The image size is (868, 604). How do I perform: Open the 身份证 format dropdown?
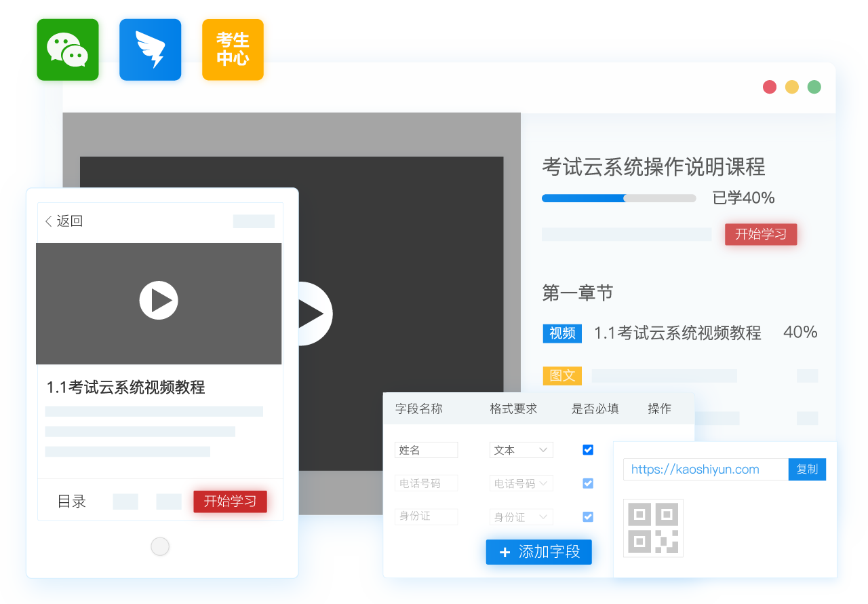click(x=521, y=516)
